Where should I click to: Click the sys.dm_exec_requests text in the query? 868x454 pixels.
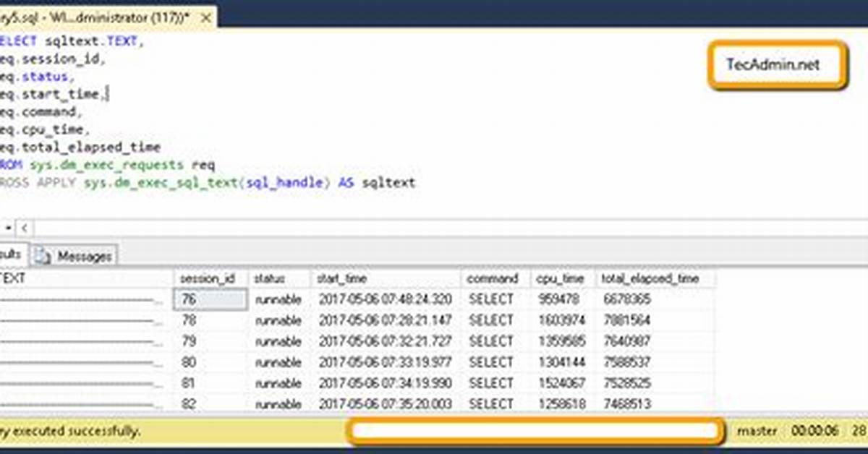(107, 166)
